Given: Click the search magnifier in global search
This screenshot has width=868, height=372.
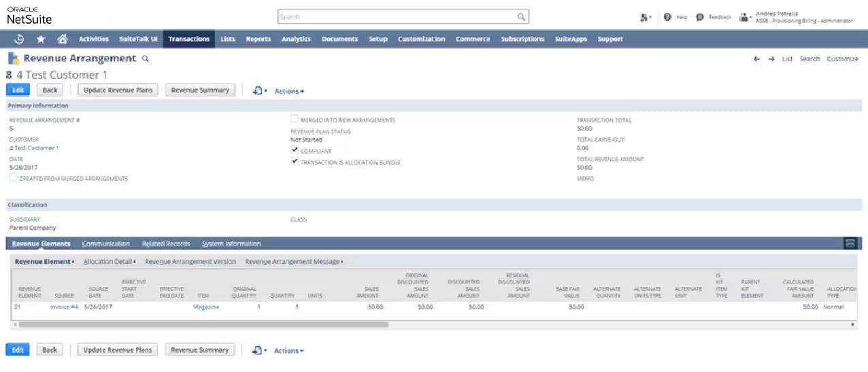Looking at the screenshot, I should click(521, 17).
